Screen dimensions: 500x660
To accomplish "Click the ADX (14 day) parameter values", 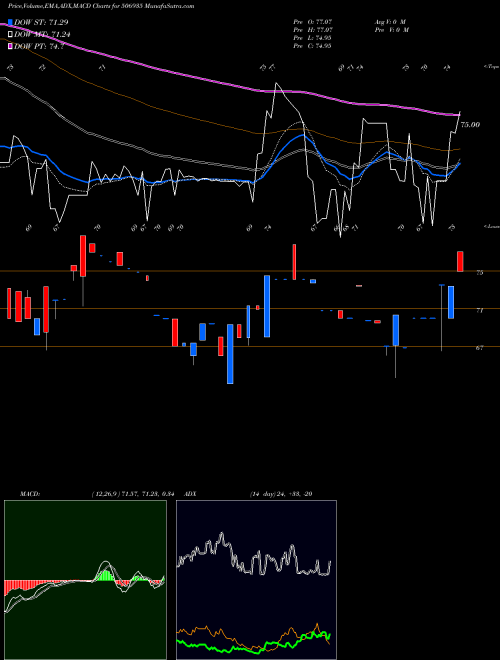I will (281, 494).
